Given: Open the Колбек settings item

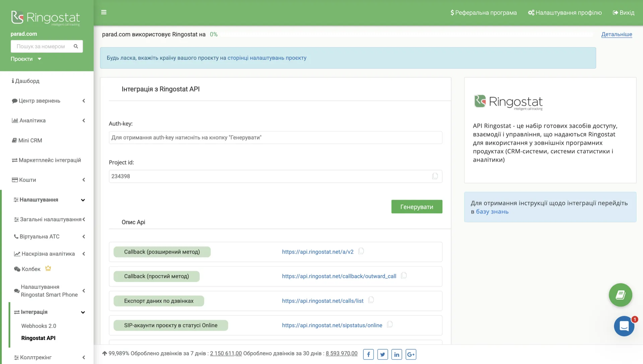Looking at the screenshot, I should point(27,269).
